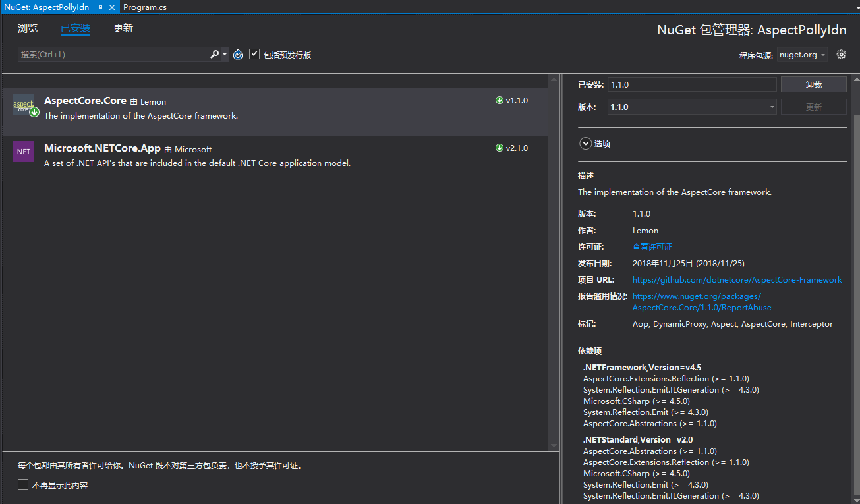
Task: Expand the 选项 section
Action: pos(585,143)
